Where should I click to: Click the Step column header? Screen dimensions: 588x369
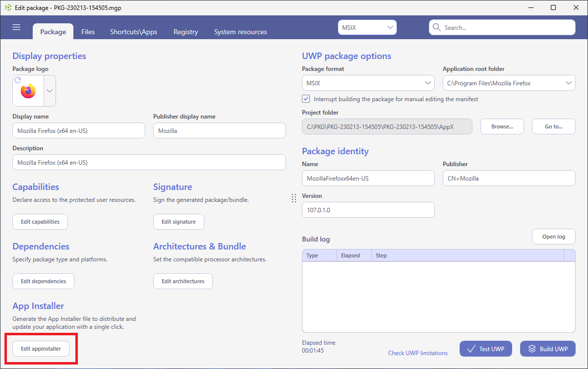[468, 255]
